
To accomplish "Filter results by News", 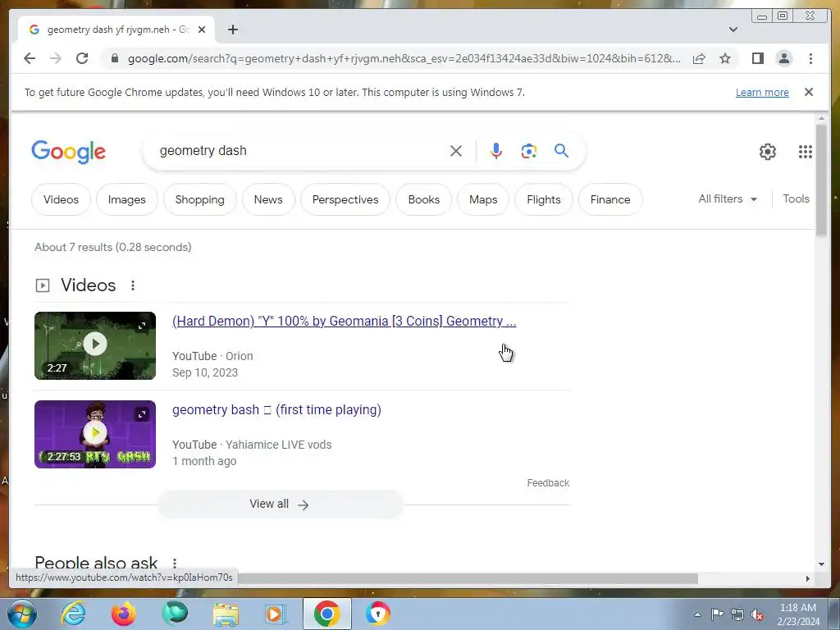I will pos(268,199).
